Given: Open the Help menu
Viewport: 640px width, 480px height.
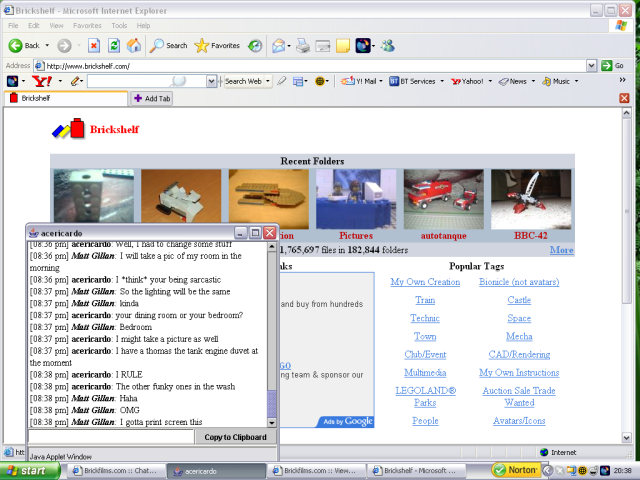Looking at the screenshot, I should coord(143,25).
